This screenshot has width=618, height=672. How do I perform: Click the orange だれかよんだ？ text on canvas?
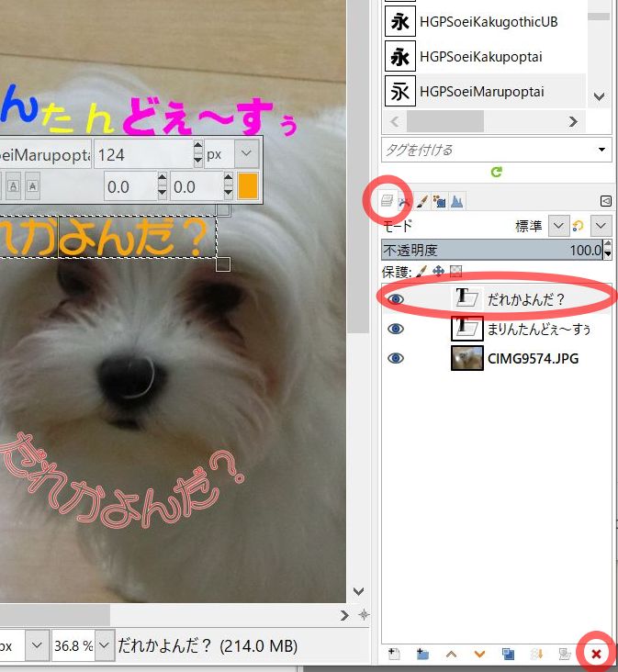[103, 237]
